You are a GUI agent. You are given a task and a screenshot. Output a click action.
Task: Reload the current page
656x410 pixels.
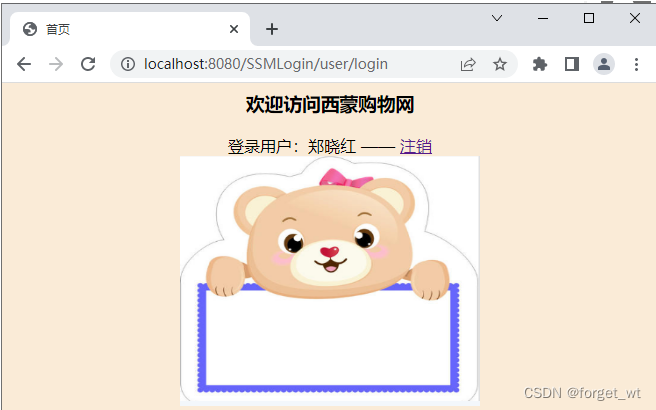(88, 64)
